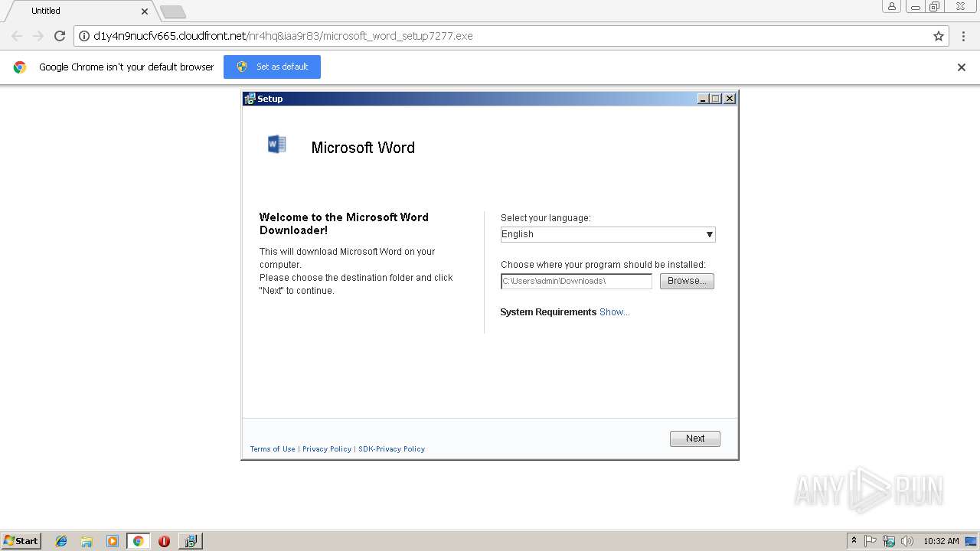Screen dimensions: 980x551
Task: Click Next to continue setup
Action: [x=695, y=439]
